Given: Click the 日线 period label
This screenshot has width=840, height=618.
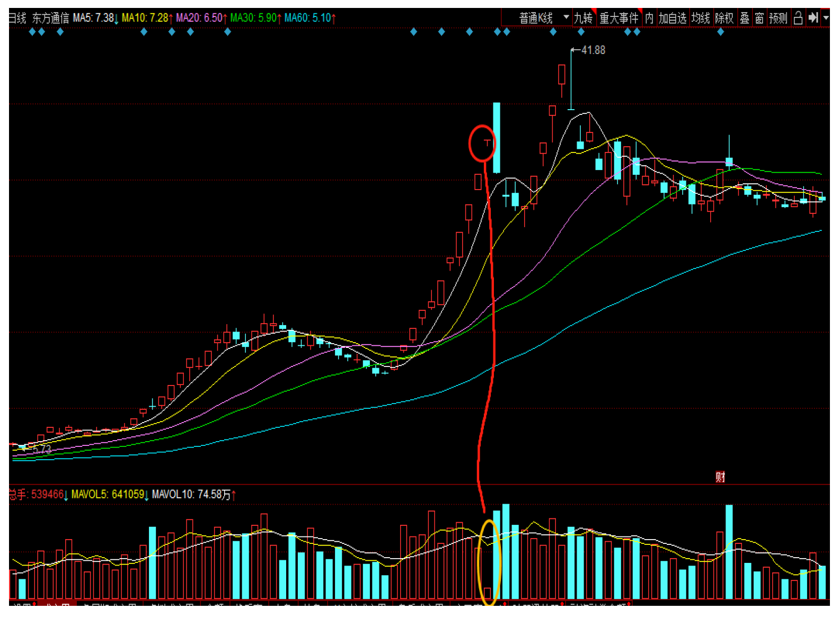Looking at the screenshot, I should point(17,18).
